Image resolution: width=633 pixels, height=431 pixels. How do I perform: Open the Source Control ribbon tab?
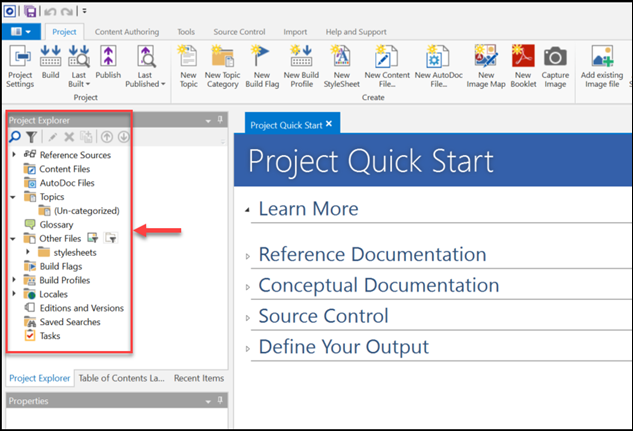[x=240, y=31]
